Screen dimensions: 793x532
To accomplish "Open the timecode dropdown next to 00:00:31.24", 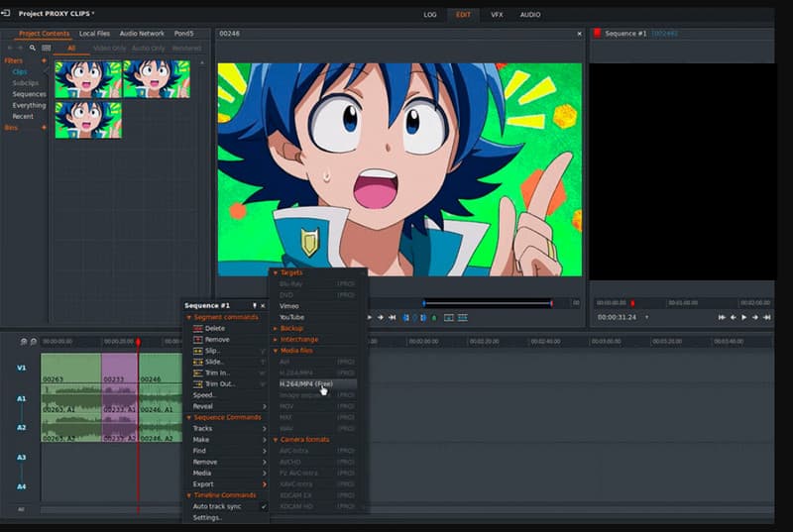I will pyautogui.click(x=647, y=317).
